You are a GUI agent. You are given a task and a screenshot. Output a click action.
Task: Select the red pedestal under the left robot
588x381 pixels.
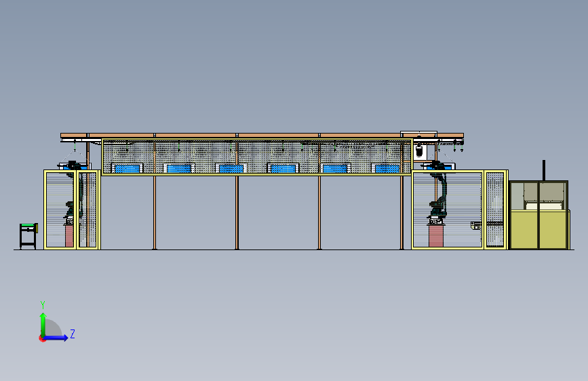pyautogui.click(x=69, y=236)
